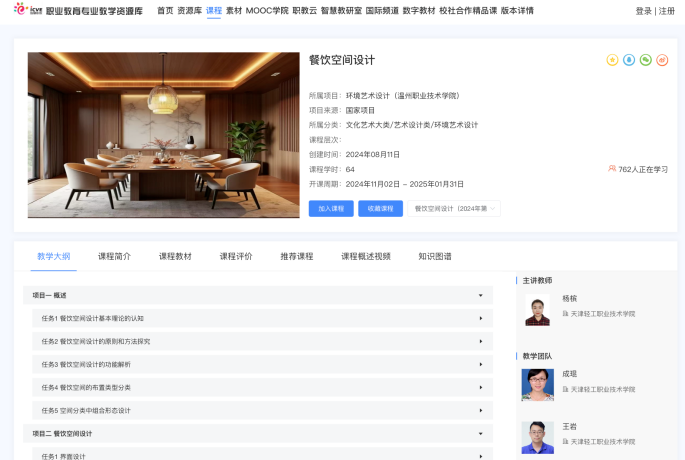Click teacher 杨槟's profile photo
685x460 pixels.
[537, 310]
